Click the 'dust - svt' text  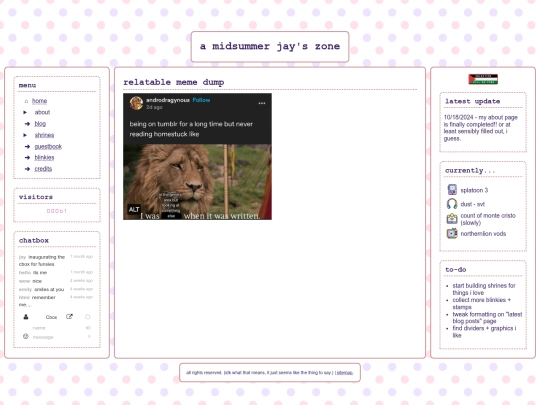click(472, 204)
